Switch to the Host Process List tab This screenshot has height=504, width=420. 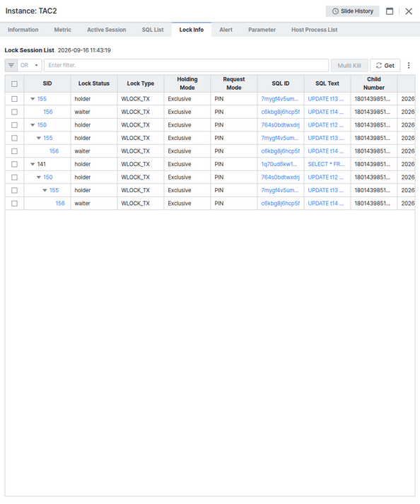point(314,30)
